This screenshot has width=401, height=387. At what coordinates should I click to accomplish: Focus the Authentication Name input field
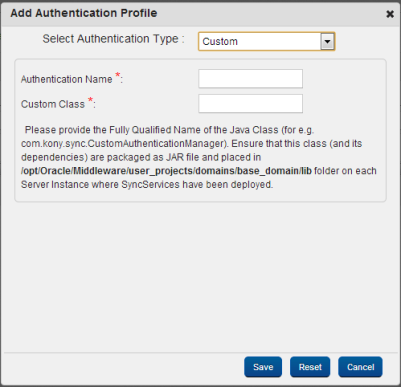[x=250, y=79]
